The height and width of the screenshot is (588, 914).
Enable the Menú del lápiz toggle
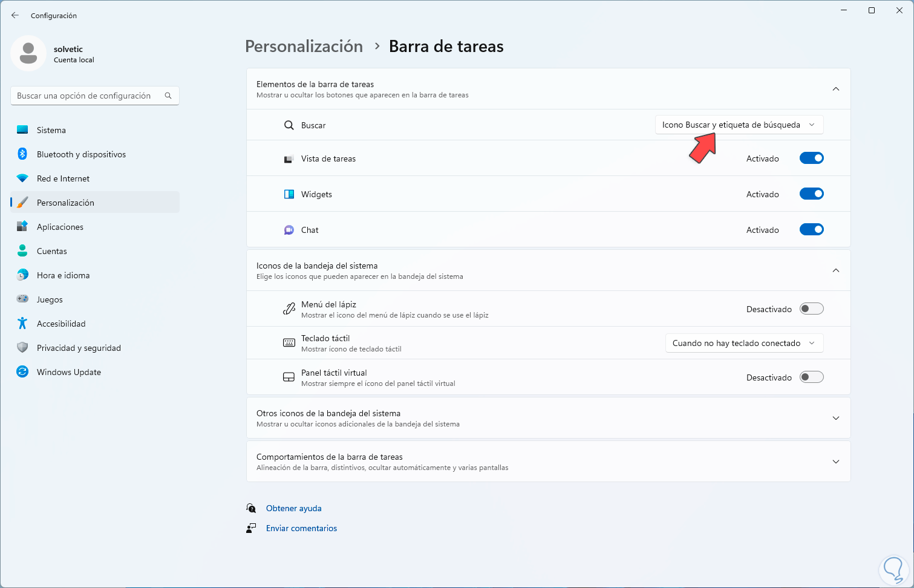click(811, 309)
